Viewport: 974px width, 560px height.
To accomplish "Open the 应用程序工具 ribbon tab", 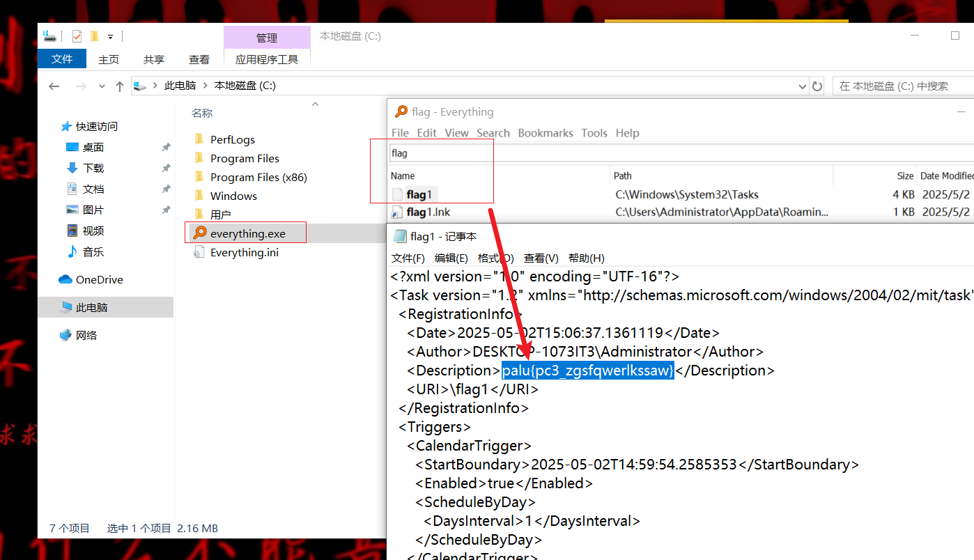I will click(267, 59).
